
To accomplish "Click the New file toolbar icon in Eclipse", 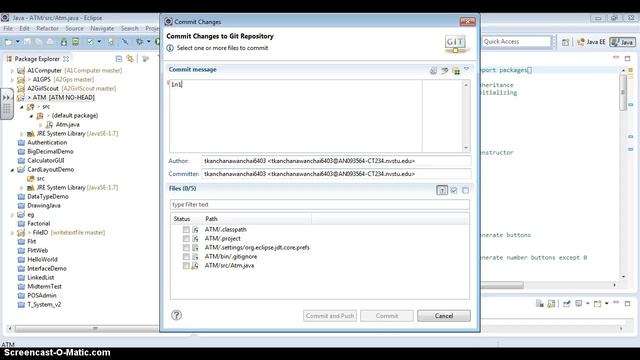I will point(8,42).
